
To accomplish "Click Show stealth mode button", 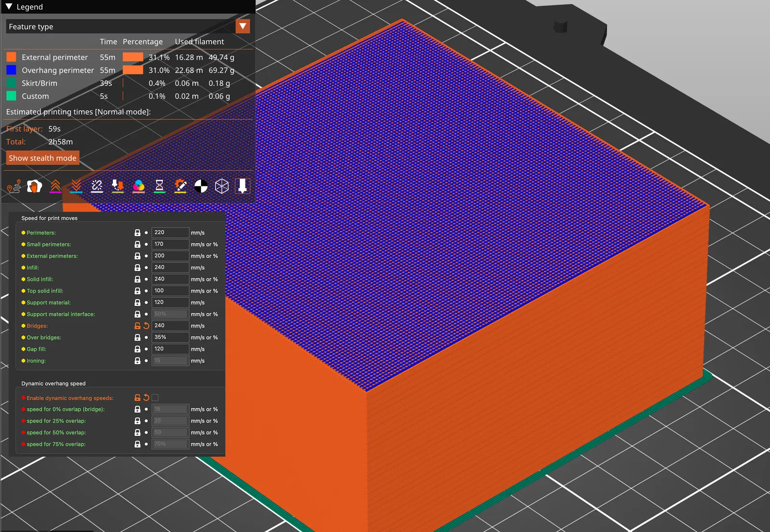I will pos(42,158).
